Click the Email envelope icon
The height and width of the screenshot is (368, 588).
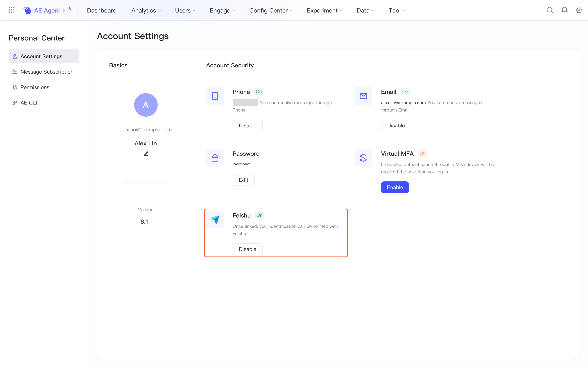click(x=363, y=96)
